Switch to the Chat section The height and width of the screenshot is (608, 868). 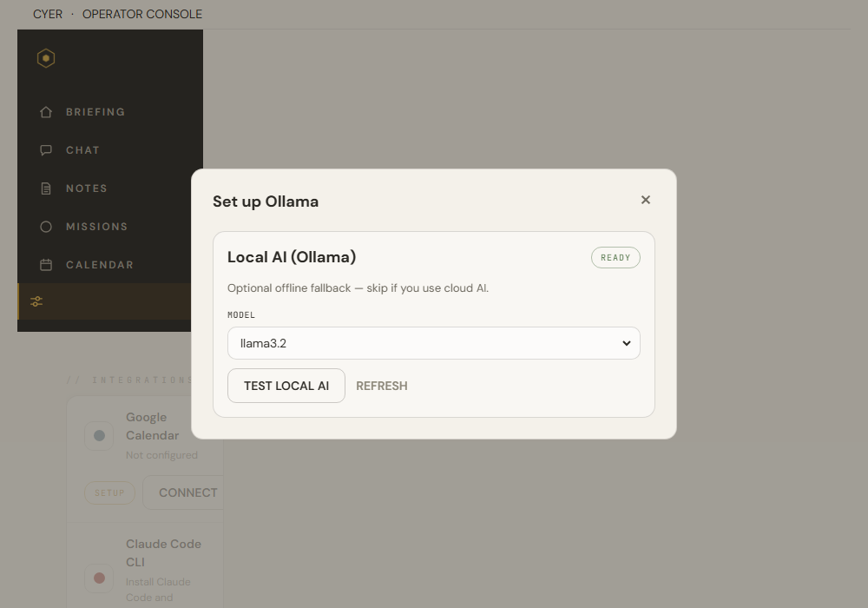click(82, 150)
